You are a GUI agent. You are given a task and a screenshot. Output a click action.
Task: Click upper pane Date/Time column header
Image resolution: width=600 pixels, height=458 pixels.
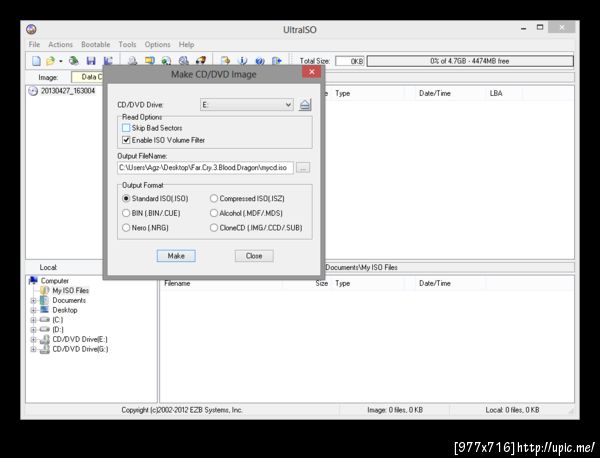[450, 93]
